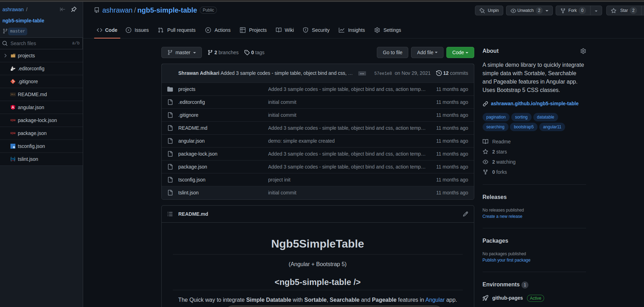The image size is (644, 307).
Task: View the 0 tags link
Action: tap(255, 52)
